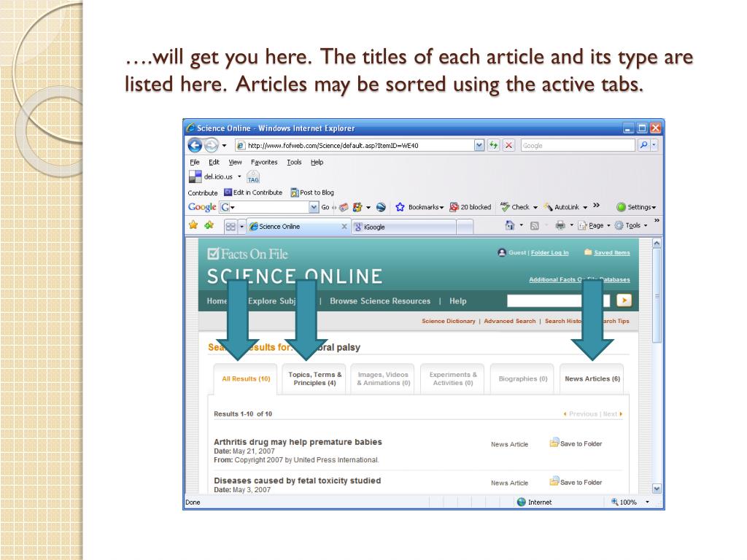Click Edit in Contribute button
Image resolution: width=747 pixels, height=560 pixels.
pyautogui.click(x=253, y=192)
